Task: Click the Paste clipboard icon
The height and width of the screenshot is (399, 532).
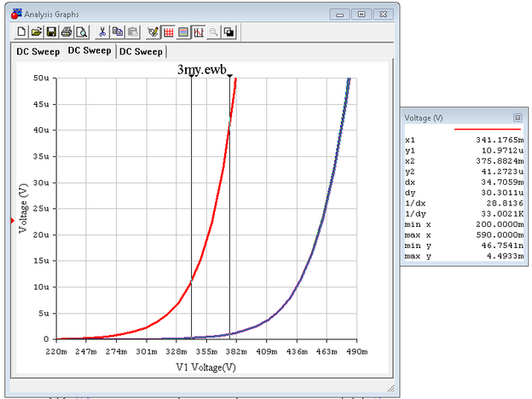Action: 133,32
